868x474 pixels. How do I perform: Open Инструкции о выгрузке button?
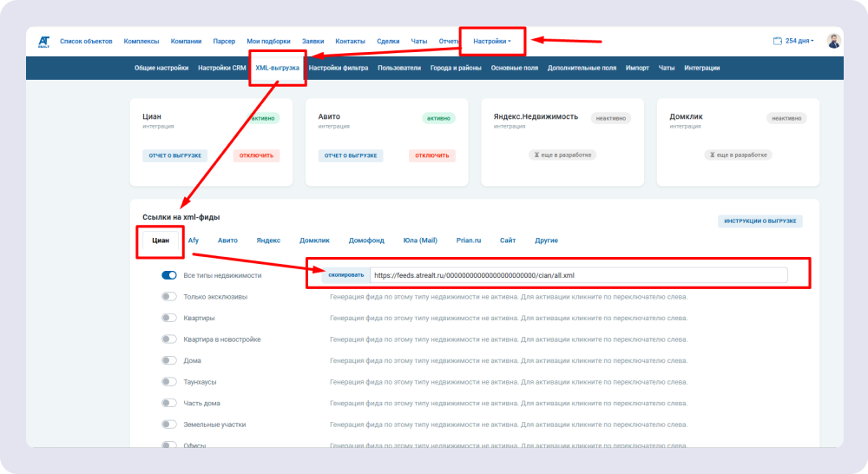[759, 221]
